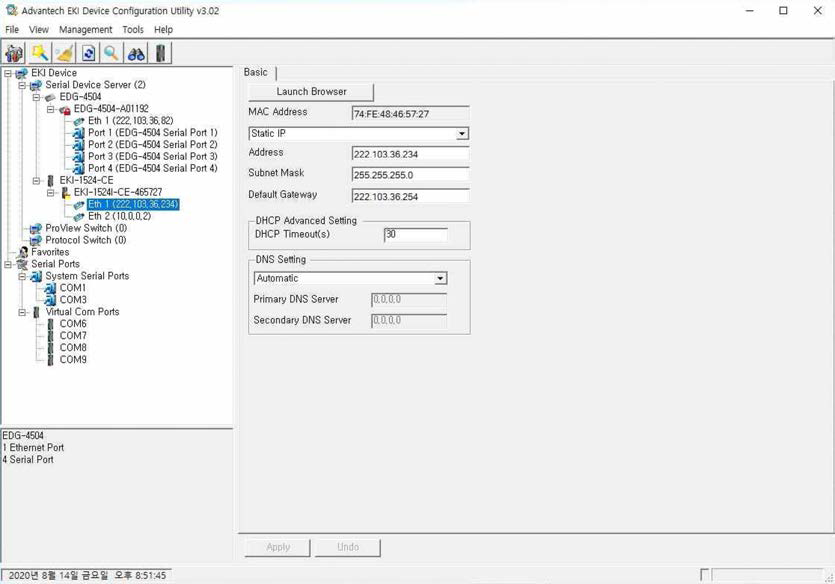Screen dimensions: 835x584
Task: Click the Launch Browser button
Action: 312,92
